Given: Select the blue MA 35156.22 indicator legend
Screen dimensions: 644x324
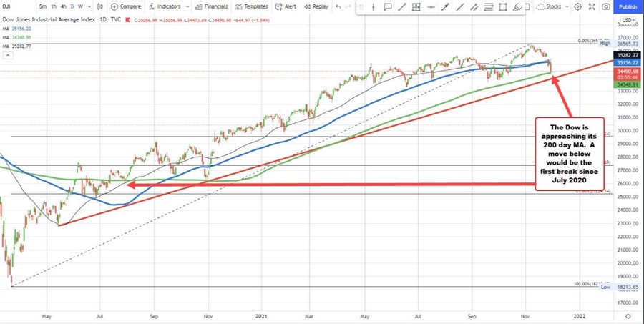Looking at the screenshot, I should coord(18,29).
